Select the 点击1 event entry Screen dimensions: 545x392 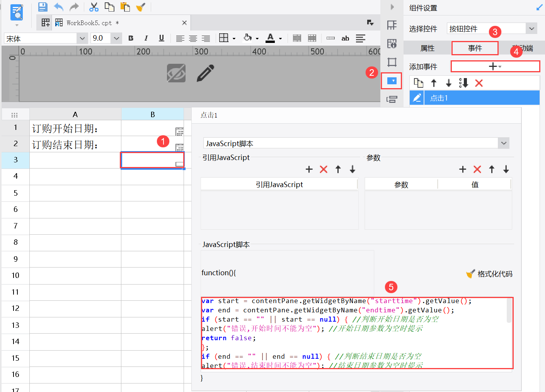pyautogui.click(x=482, y=98)
